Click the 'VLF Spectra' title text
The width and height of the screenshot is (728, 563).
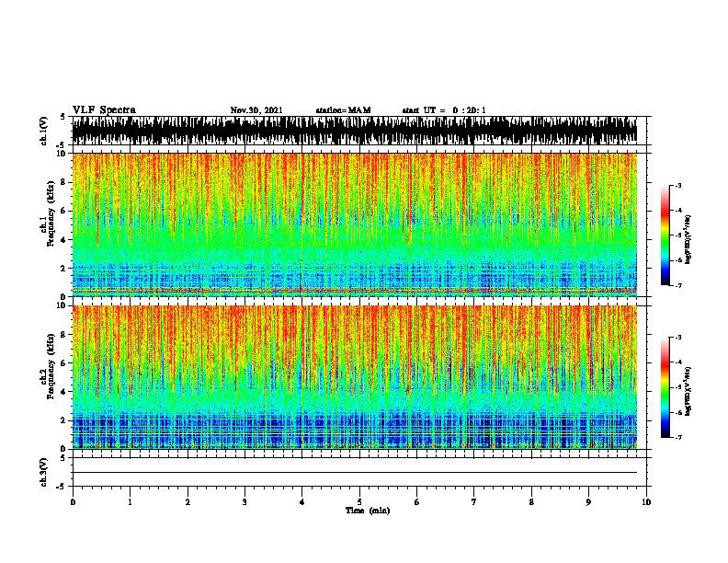pyautogui.click(x=104, y=110)
